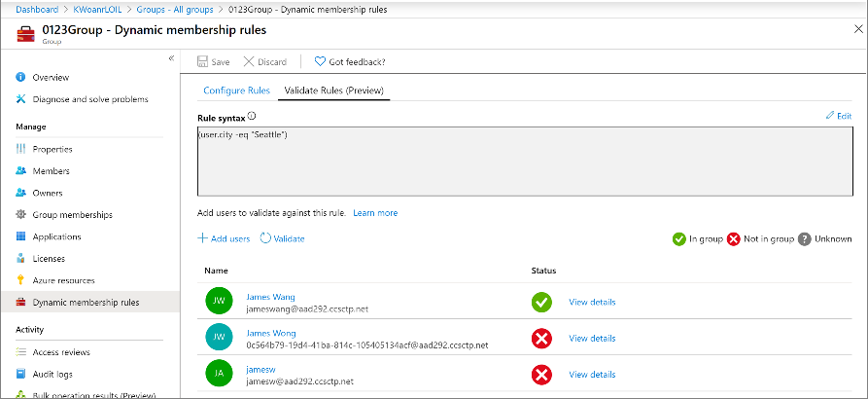
Task: Click the Unknown legend question icon
Action: click(805, 239)
